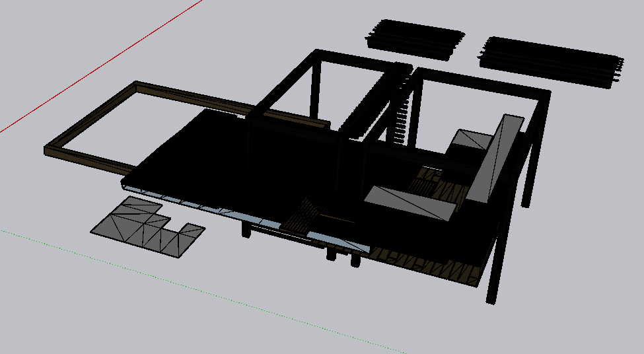The height and width of the screenshot is (354, 644).
Task: Click the red axis line
Action: (x=102, y=65)
